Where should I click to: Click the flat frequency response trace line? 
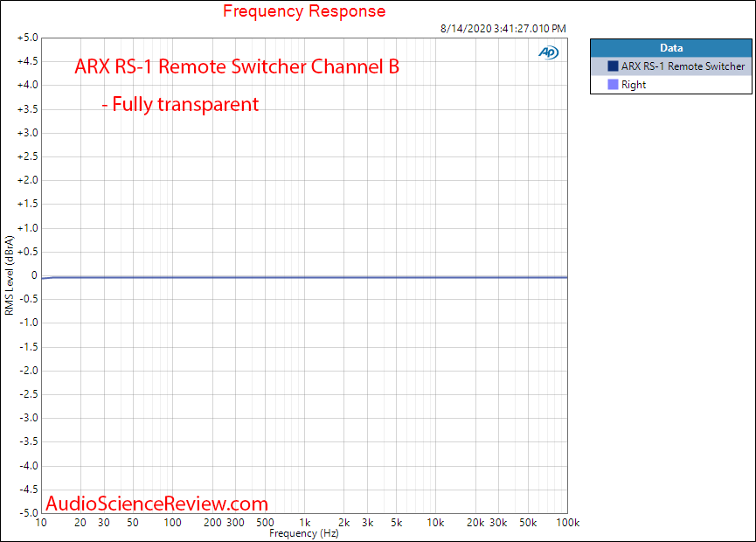(x=304, y=277)
